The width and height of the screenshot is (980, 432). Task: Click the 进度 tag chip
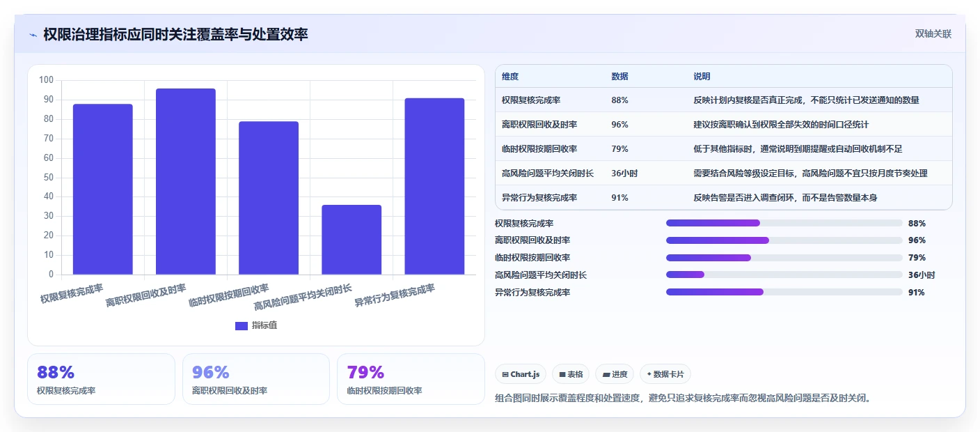tap(615, 374)
